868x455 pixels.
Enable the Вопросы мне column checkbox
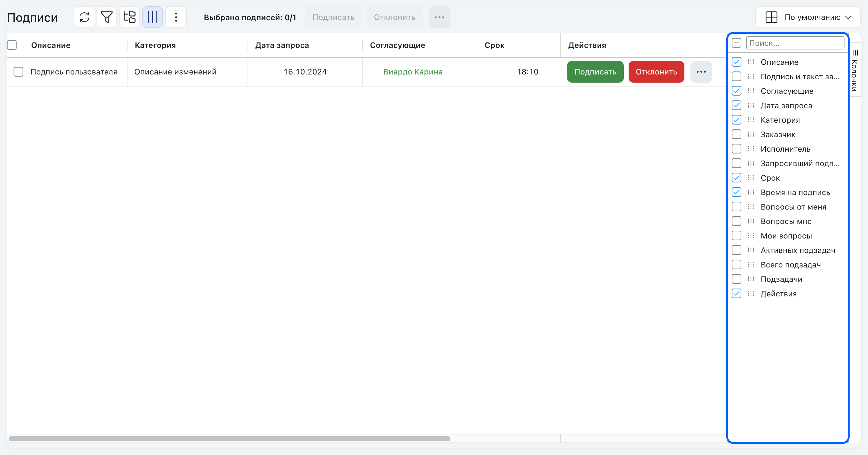click(x=737, y=221)
